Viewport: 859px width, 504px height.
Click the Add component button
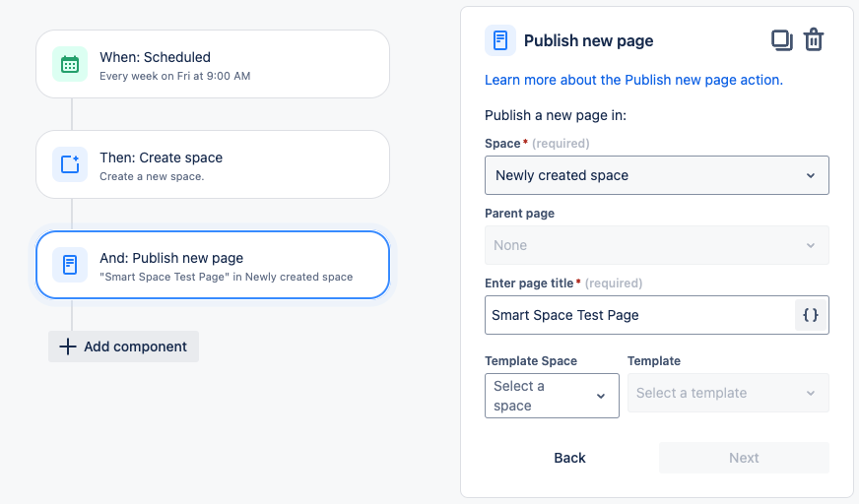coord(124,346)
